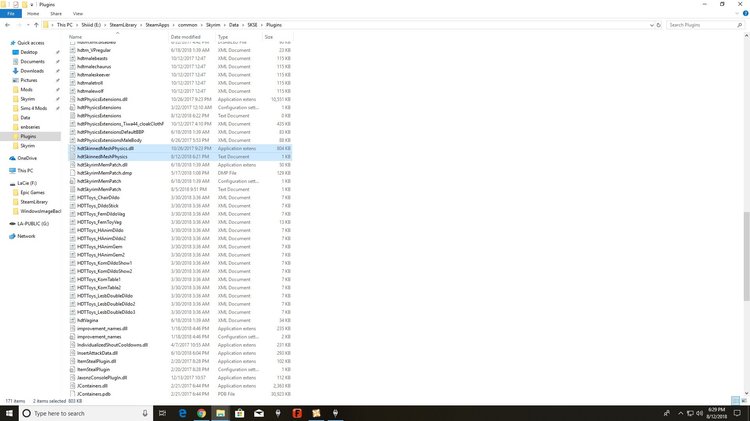Viewport: 750px width, 421px height.
Task: Activate Cortana microphone icon
Action: [145, 413]
